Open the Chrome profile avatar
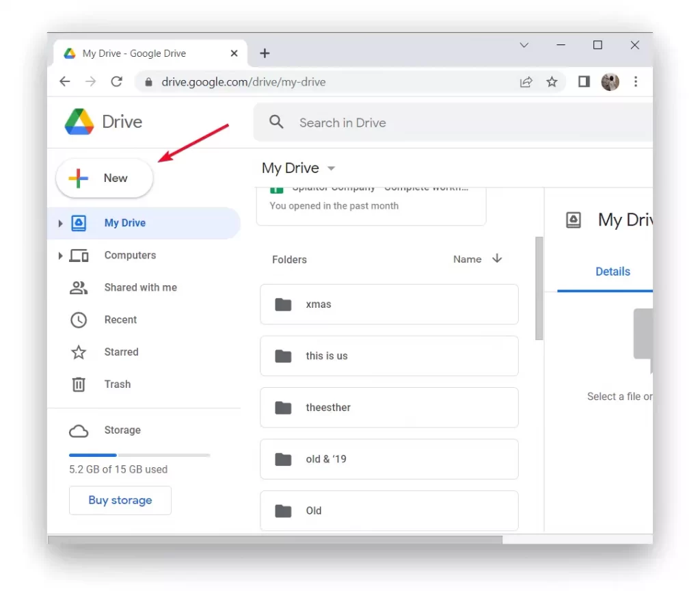This screenshot has height=604, width=700. (610, 82)
